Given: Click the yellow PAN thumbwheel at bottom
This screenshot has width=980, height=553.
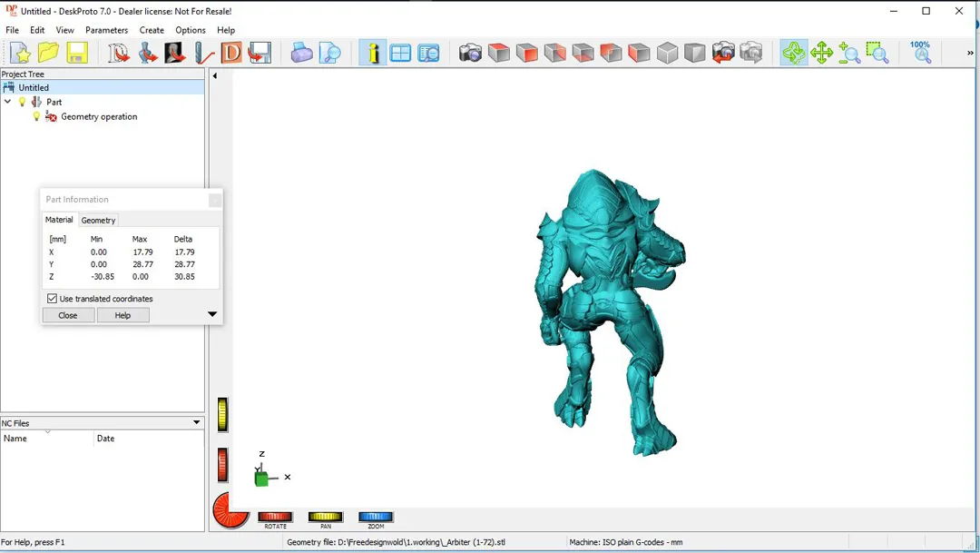Looking at the screenshot, I should [326, 517].
